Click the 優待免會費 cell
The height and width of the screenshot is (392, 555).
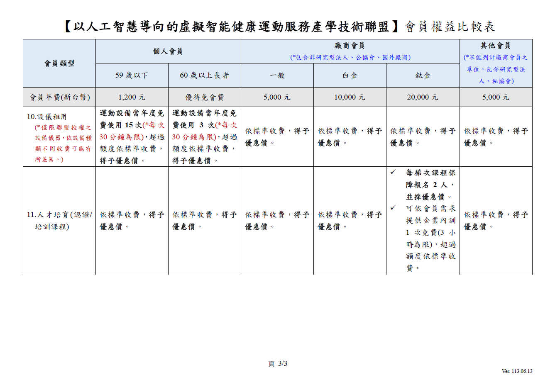204,97
